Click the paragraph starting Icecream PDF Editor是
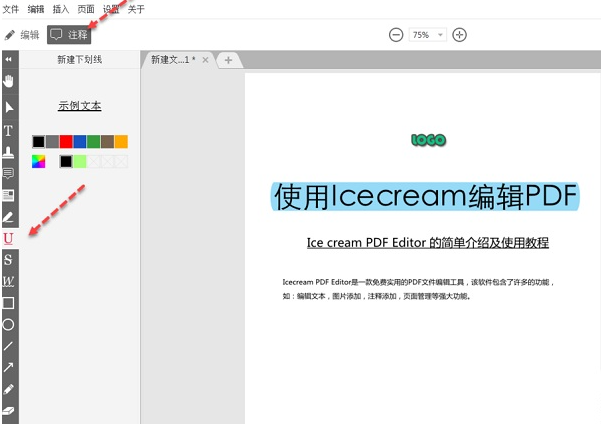601x424 pixels. (418, 282)
